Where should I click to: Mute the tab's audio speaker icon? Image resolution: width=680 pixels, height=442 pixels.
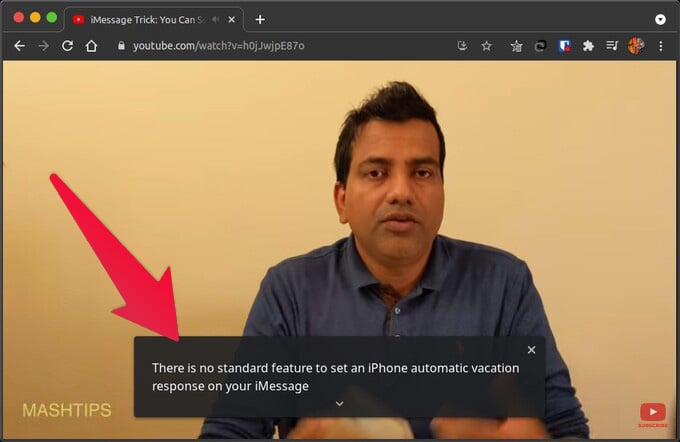[216, 20]
